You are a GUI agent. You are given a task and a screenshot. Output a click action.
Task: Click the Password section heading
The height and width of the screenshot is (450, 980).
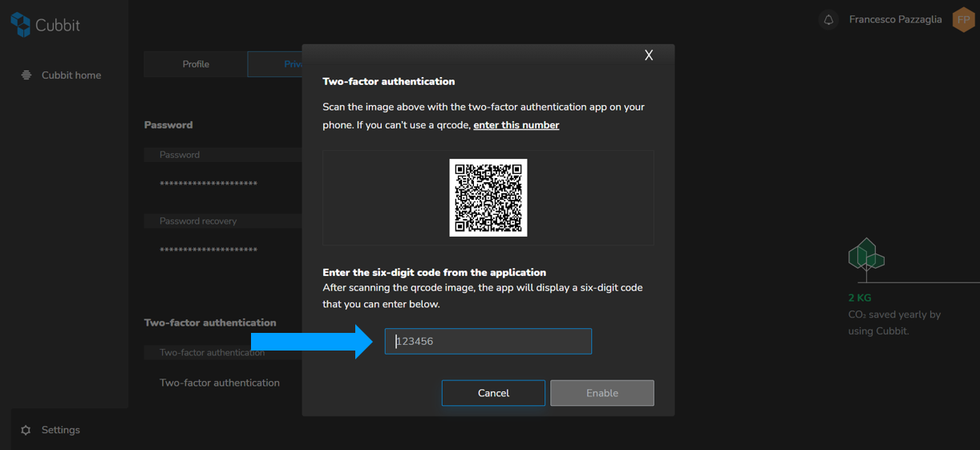[168, 125]
